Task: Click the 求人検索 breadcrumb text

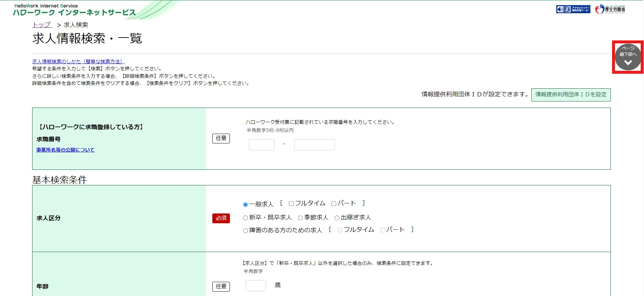Action: point(76,25)
